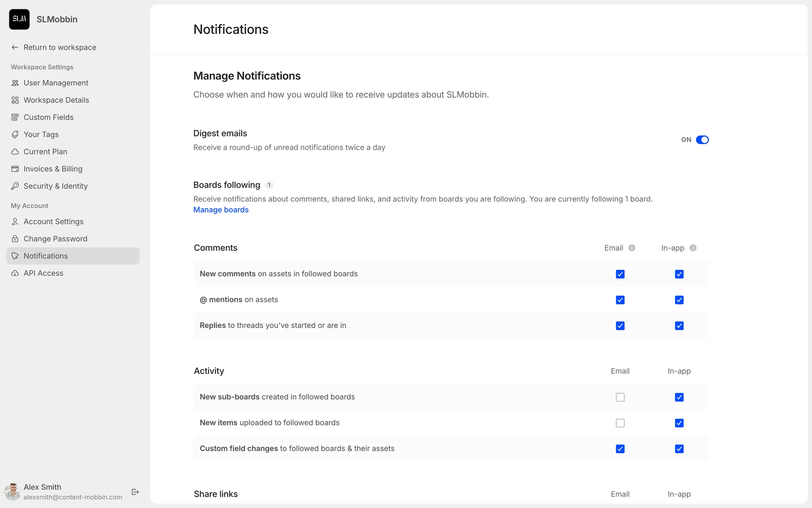The width and height of the screenshot is (812, 508).
Task: Click the back arrow beside Return to workspace
Action: [x=15, y=47]
